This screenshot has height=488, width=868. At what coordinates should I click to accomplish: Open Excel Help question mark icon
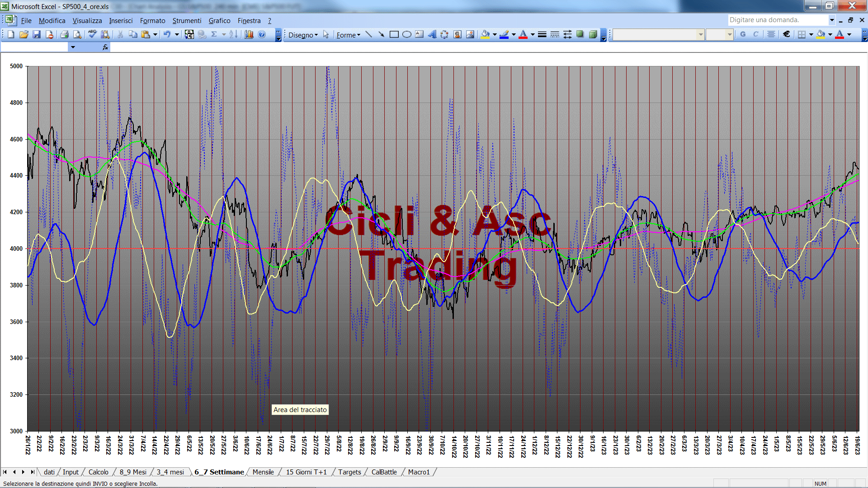[x=262, y=34]
